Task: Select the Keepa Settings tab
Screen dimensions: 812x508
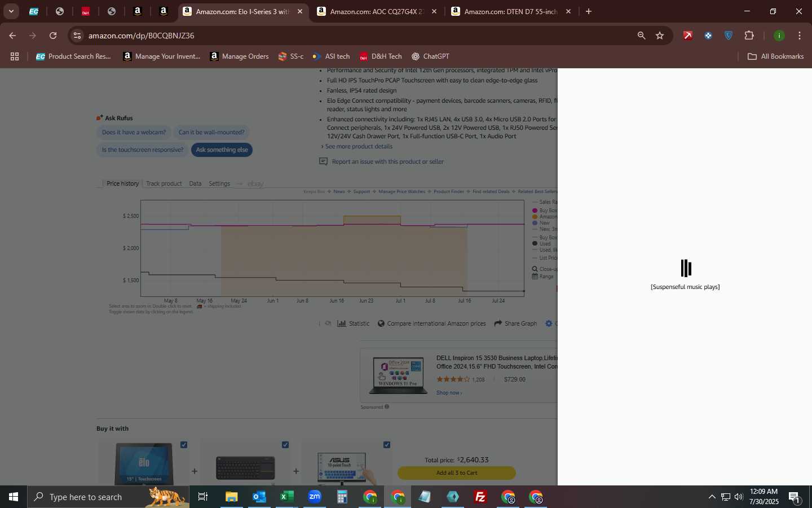Action: [x=219, y=183]
